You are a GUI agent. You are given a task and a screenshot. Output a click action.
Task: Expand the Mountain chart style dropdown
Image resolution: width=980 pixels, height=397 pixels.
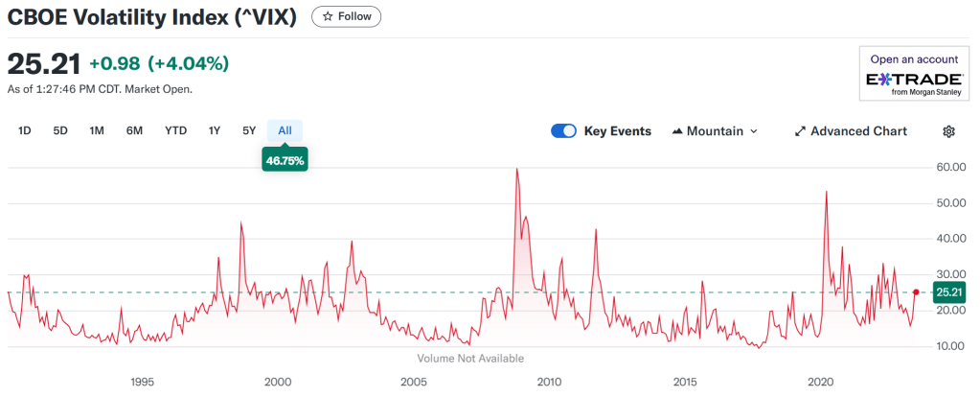point(753,131)
